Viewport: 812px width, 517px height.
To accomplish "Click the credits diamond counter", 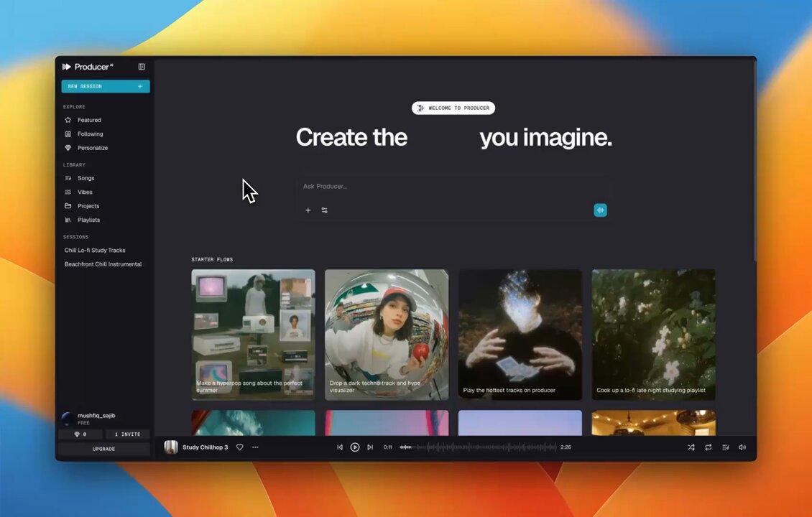I will (80, 434).
